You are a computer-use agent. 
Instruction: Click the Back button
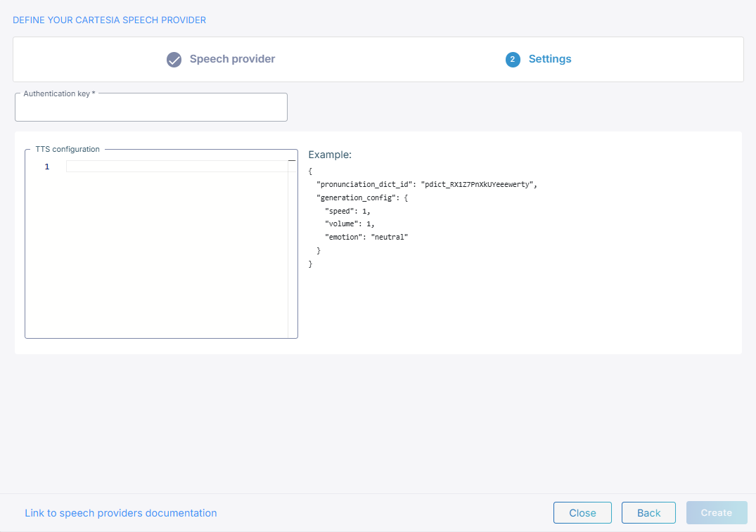[x=648, y=513]
